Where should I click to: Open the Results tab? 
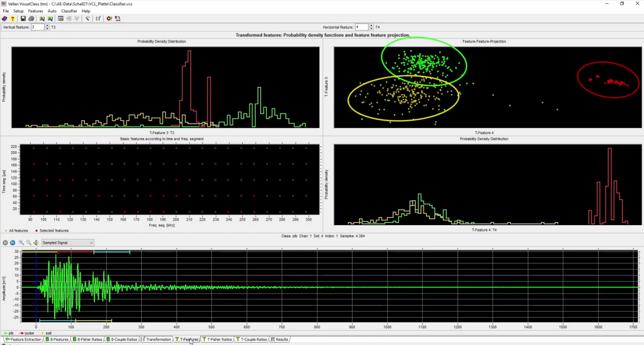(x=279, y=339)
